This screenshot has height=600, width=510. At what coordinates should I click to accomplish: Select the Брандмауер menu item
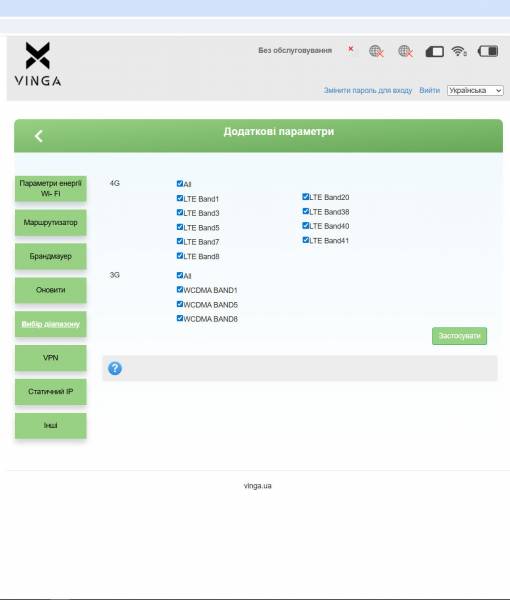51,256
